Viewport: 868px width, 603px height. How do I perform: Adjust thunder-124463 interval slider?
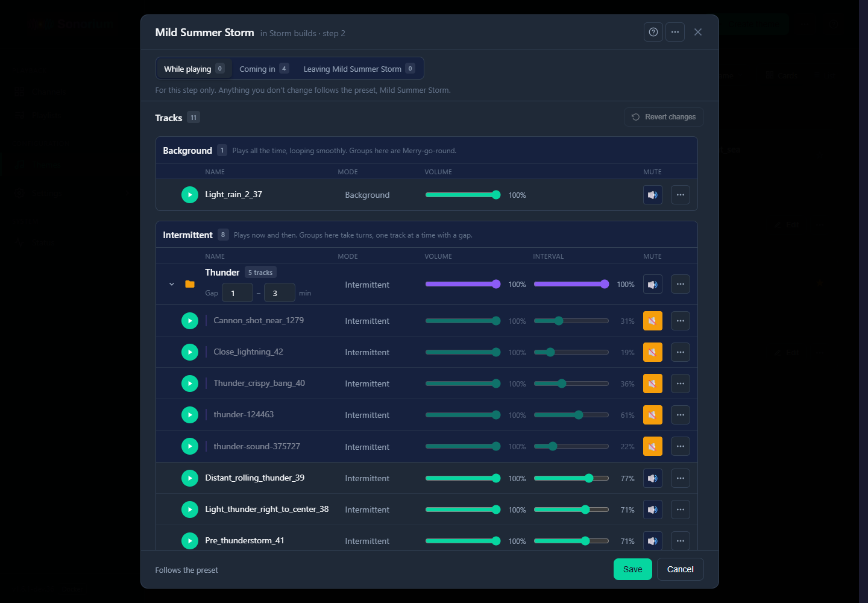pyautogui.click(x=571, y=415)
